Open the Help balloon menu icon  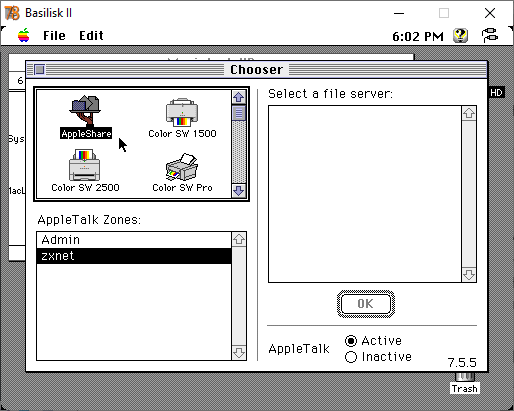coord(460,35)
